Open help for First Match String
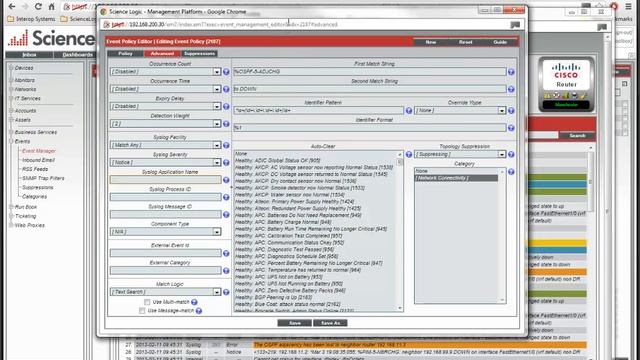 pos(511,72)
